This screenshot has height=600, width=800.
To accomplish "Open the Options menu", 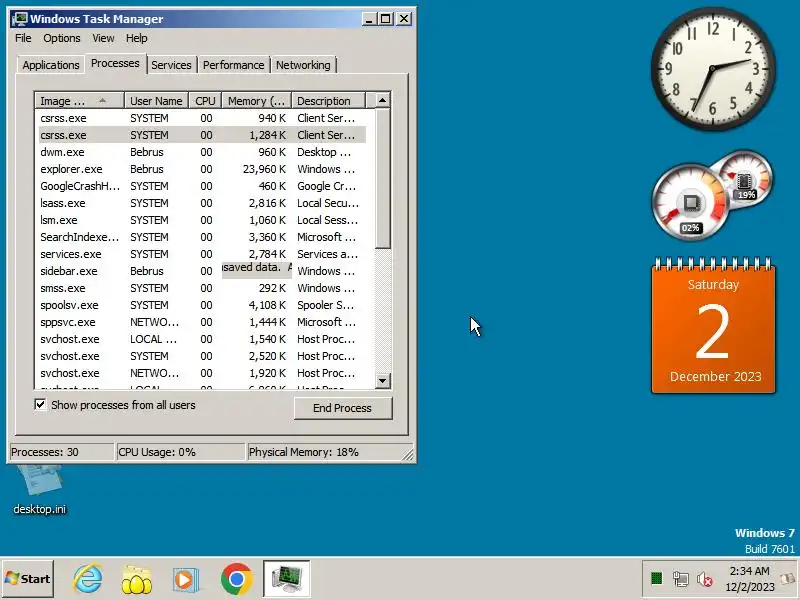I will pos(62,38).
